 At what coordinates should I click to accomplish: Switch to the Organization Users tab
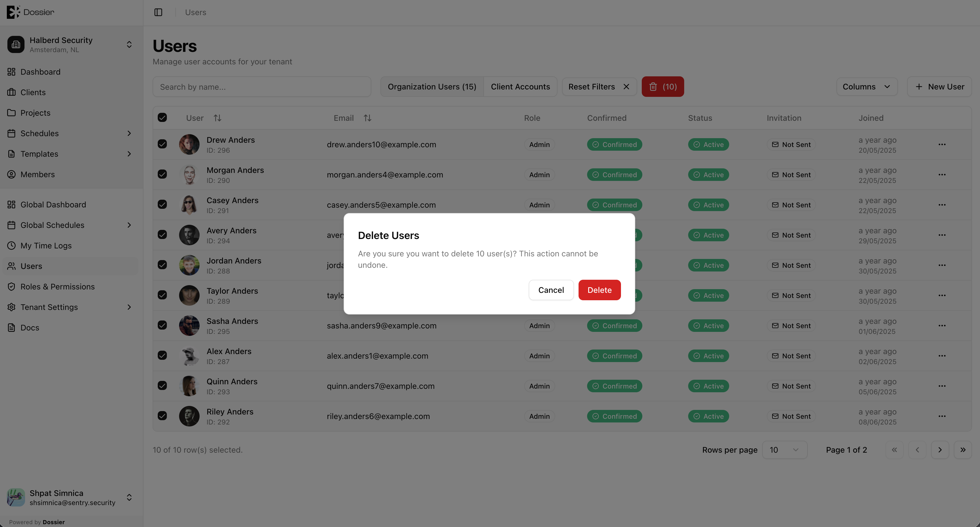[432, 87]
